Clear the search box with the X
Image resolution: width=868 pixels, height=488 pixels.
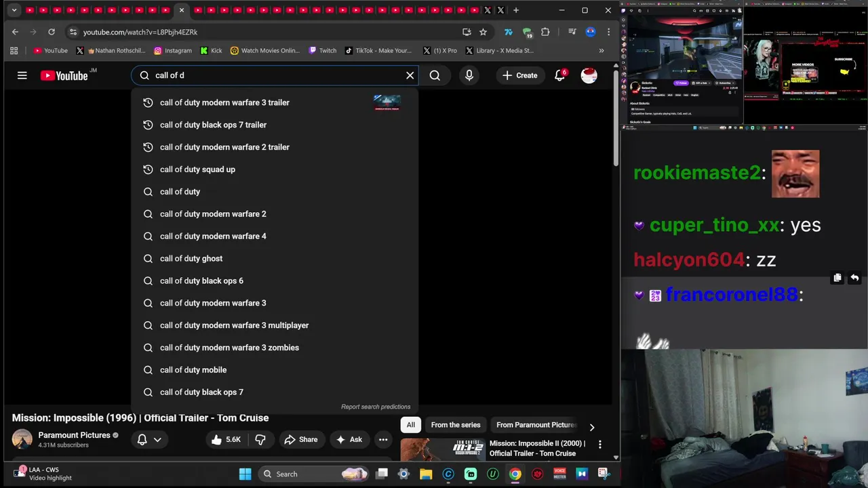point(410,75)
